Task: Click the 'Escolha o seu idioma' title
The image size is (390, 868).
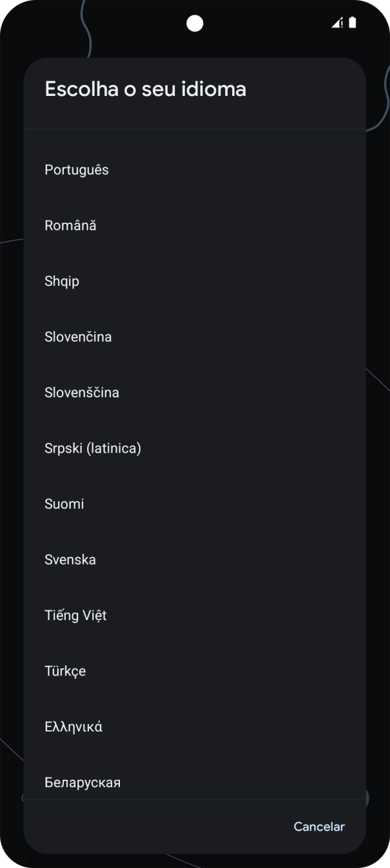Action: [146, 89]
